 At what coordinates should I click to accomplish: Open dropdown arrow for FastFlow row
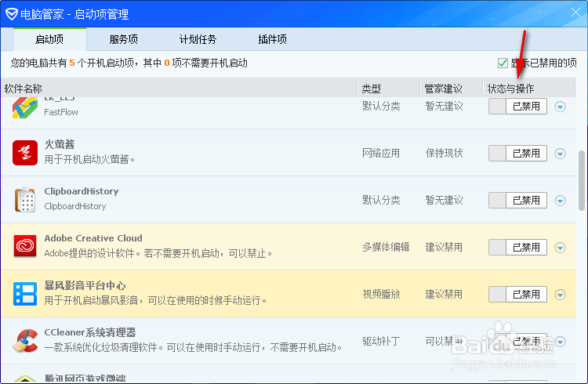tap(561, 107)
